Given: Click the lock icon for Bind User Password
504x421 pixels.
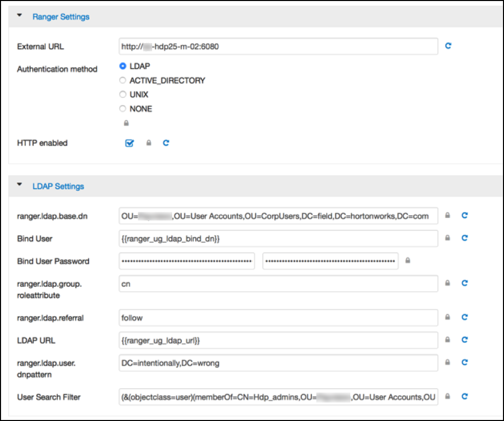Looking at the screenshot, I should coord(408,261).
